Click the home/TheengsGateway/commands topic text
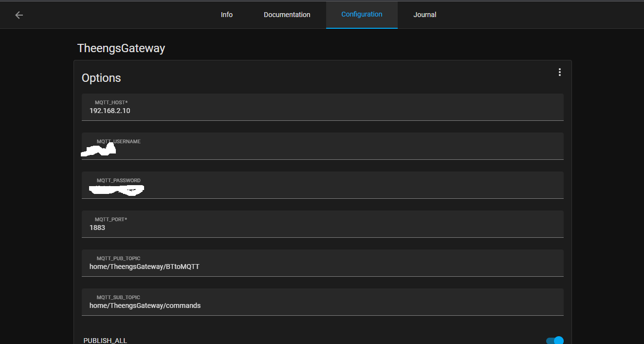Screen dimensions: 644x344 pos(145,306)
